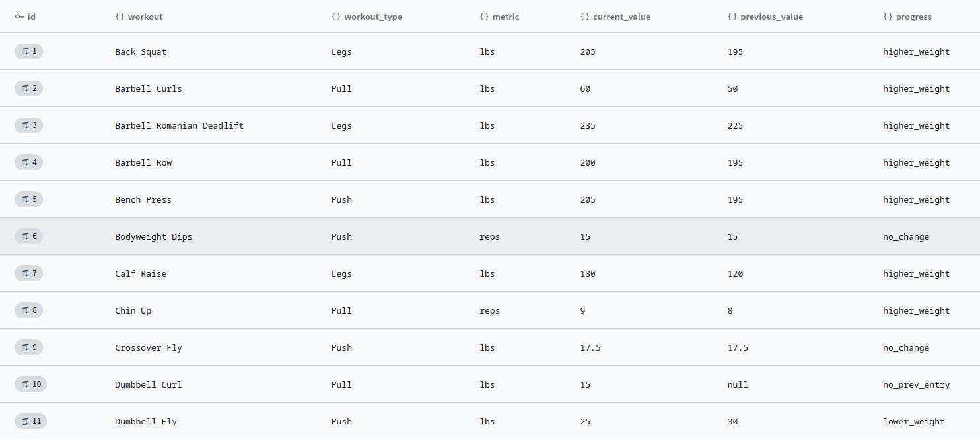This screenshot has width=980, height=439.
Task: Select the Bench Press workout cell
Action: coord(143,199)
